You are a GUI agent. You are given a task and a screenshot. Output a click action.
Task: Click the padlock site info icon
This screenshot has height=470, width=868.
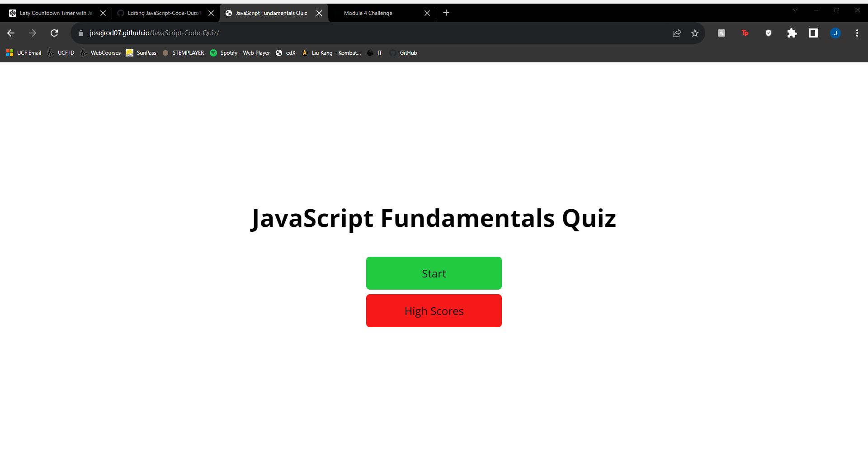(81, 33)
